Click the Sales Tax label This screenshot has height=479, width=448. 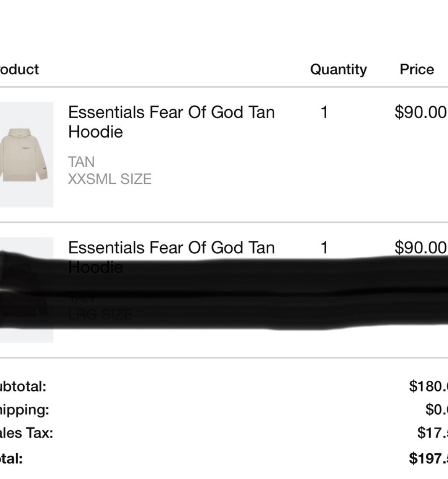click(26, 433)
